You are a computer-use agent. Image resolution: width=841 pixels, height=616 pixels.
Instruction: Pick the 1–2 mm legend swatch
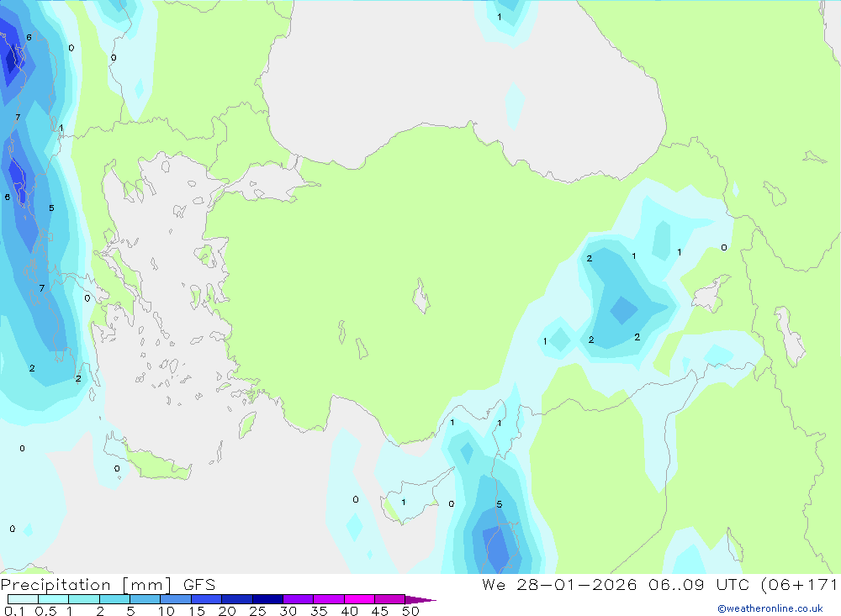click(x=83, y=599)
